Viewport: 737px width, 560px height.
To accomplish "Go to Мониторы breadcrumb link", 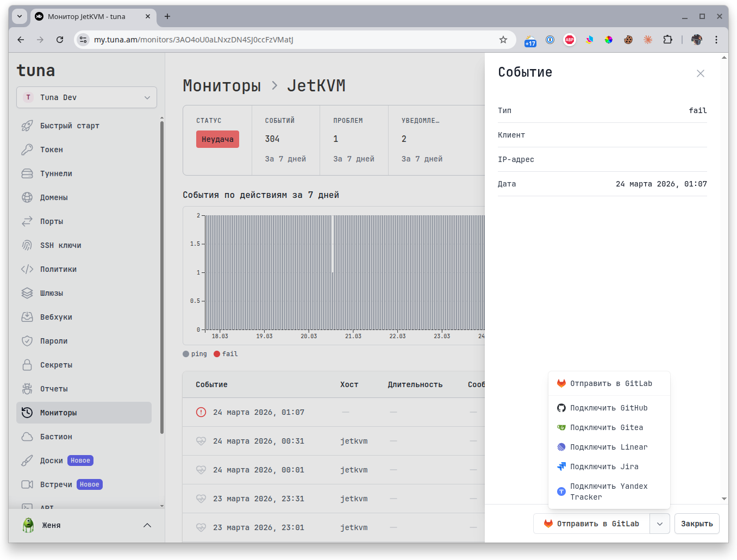I will click(x=222, y=86).
